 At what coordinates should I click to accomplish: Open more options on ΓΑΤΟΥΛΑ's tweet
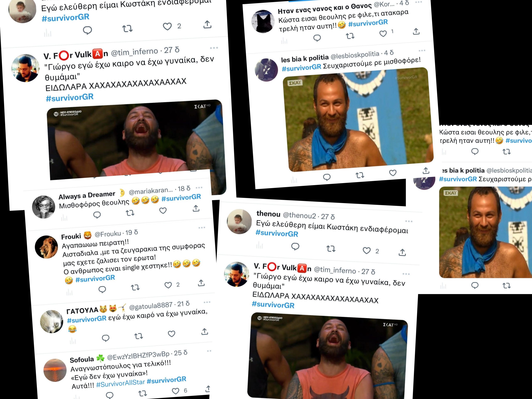207,302
